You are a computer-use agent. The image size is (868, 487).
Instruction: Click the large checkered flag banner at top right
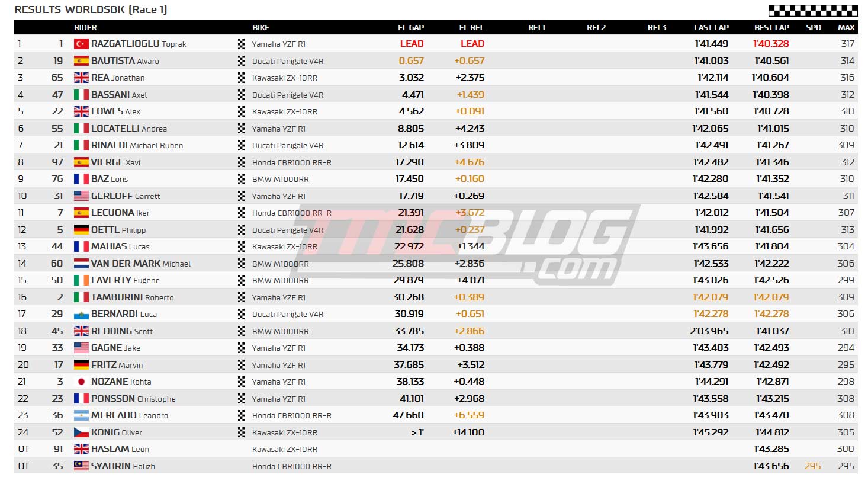coord(812,10)
